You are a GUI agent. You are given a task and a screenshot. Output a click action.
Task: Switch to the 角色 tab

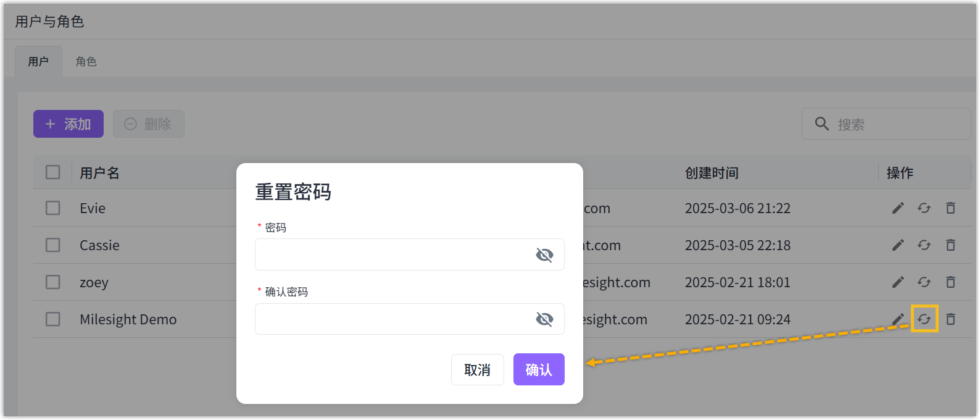click(x=86, y=62)
